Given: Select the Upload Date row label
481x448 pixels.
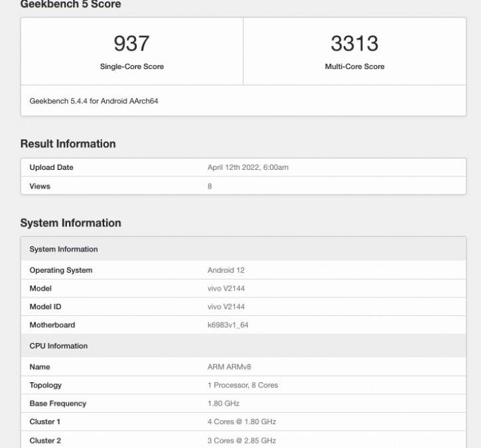Looking at the screenshot, I should pos(51,167).
